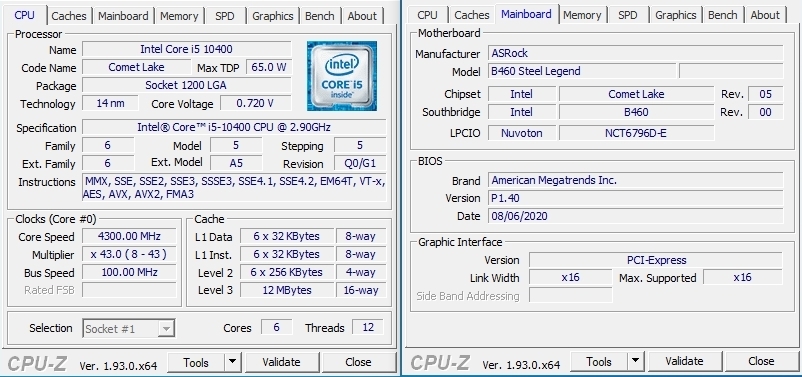Viewport: 802px width, 377px height.
Task: Click the Threads value 12
Action: click(368, 327)
